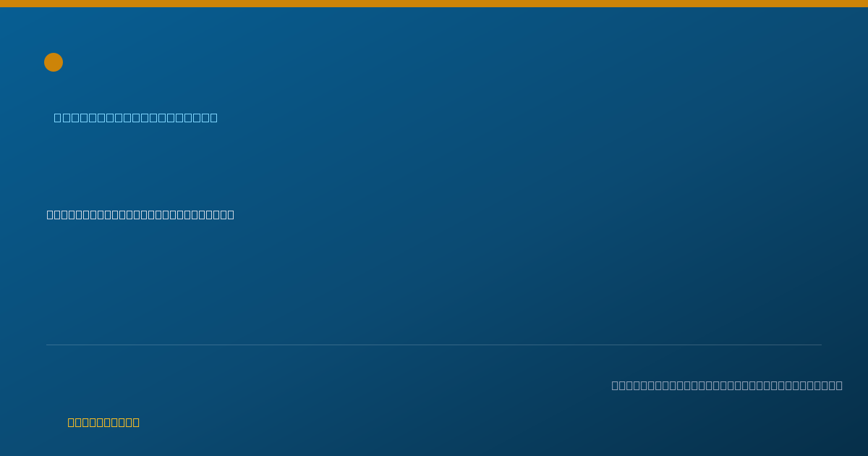Image resolution: width=868 pixels, height=456 pixels.
Task: Click the orange circle icon
Action: pyautogui.click(x=54, y=62)
